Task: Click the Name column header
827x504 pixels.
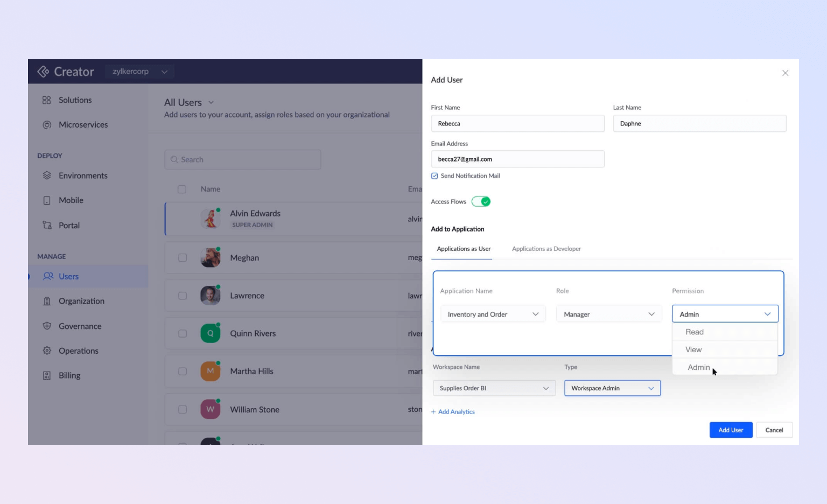Action: click(x=211, y=189)
